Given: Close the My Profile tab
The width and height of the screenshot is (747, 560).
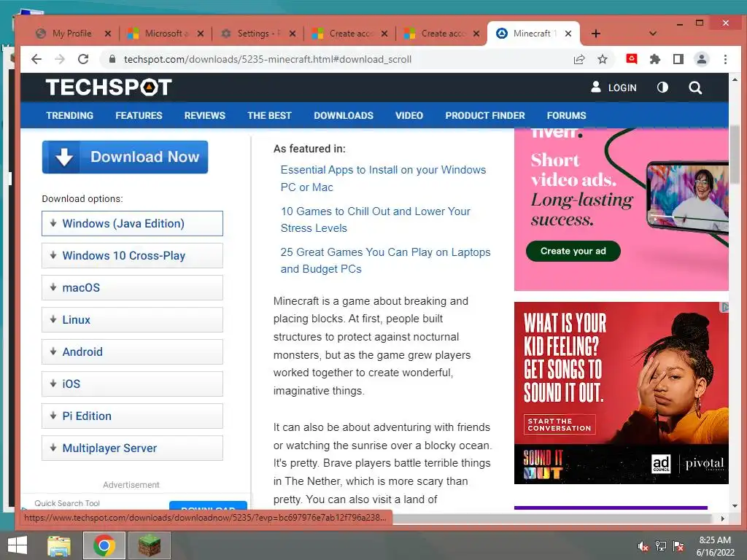Looking at the screenshot, I should click(108, 34).
